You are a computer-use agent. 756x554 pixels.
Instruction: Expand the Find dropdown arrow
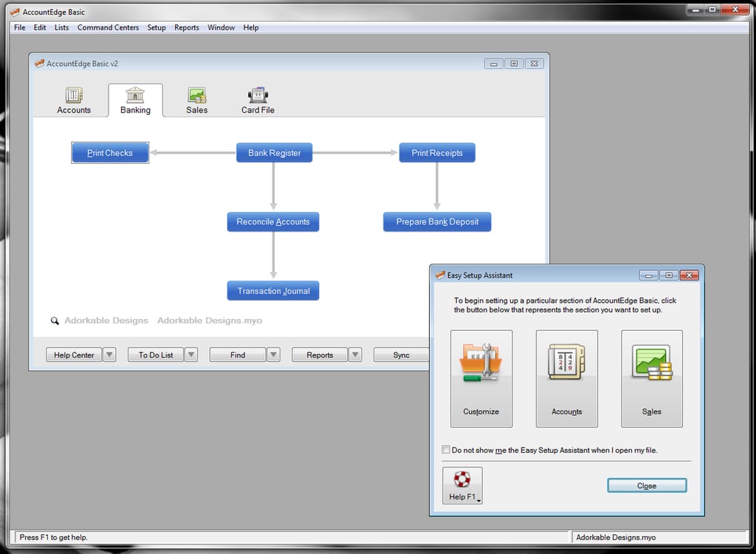click(273, 355)
